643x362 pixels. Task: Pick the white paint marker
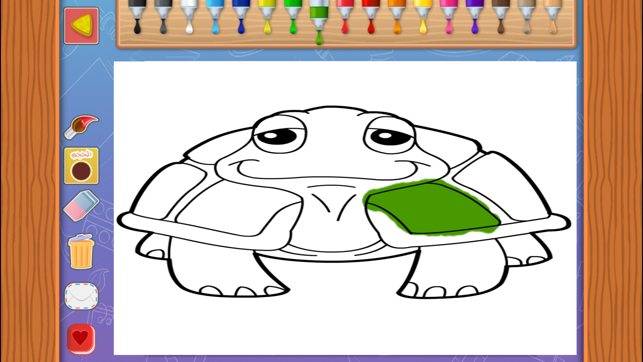[x=189, y=16]
